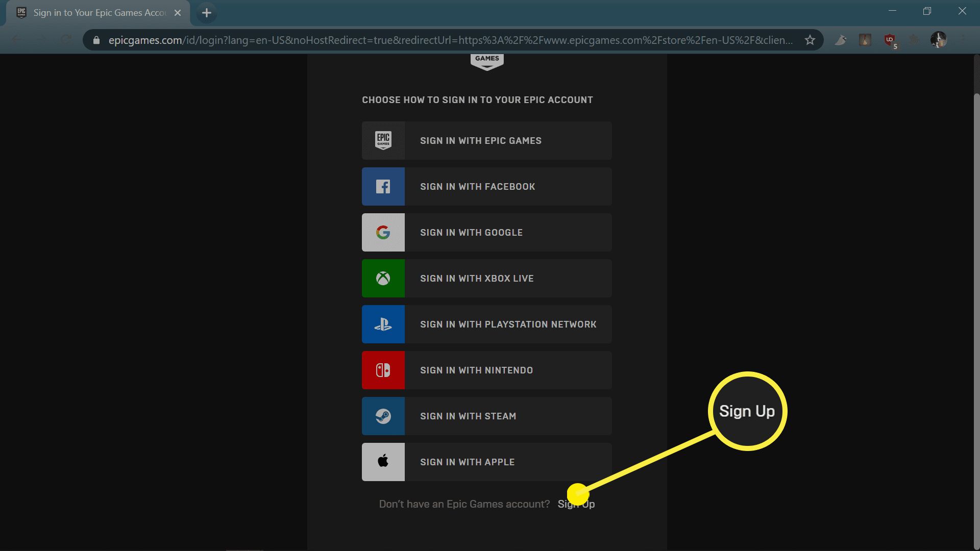This screenshot has width=980, height=551.
Task: Choose Sign in with Apple
Action: click(487, 462)
